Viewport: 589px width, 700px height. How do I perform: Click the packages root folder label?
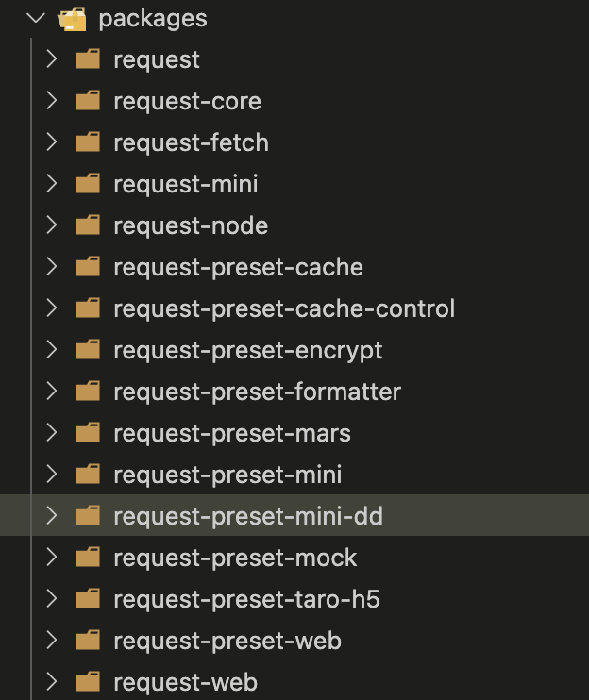point(152,18)
